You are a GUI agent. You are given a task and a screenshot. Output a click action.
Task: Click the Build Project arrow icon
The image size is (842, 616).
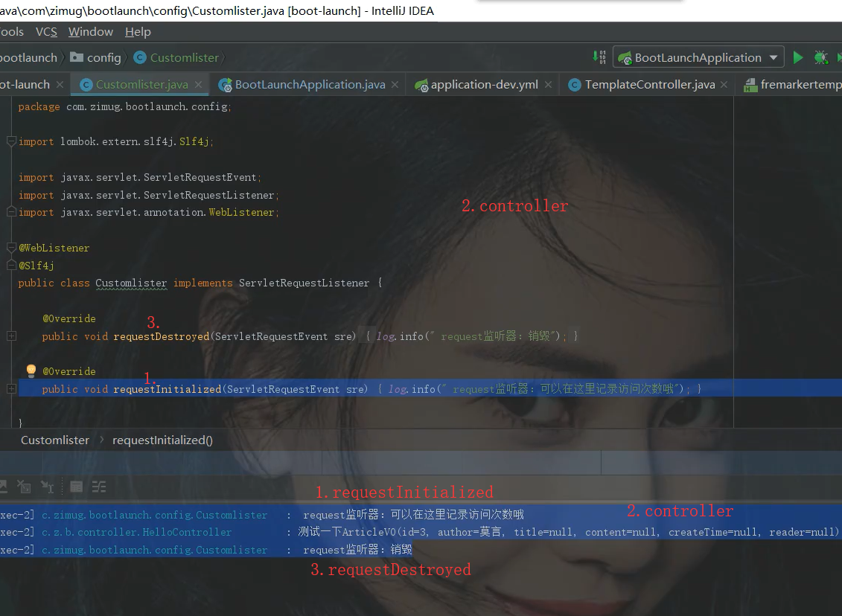pos(599,57)
